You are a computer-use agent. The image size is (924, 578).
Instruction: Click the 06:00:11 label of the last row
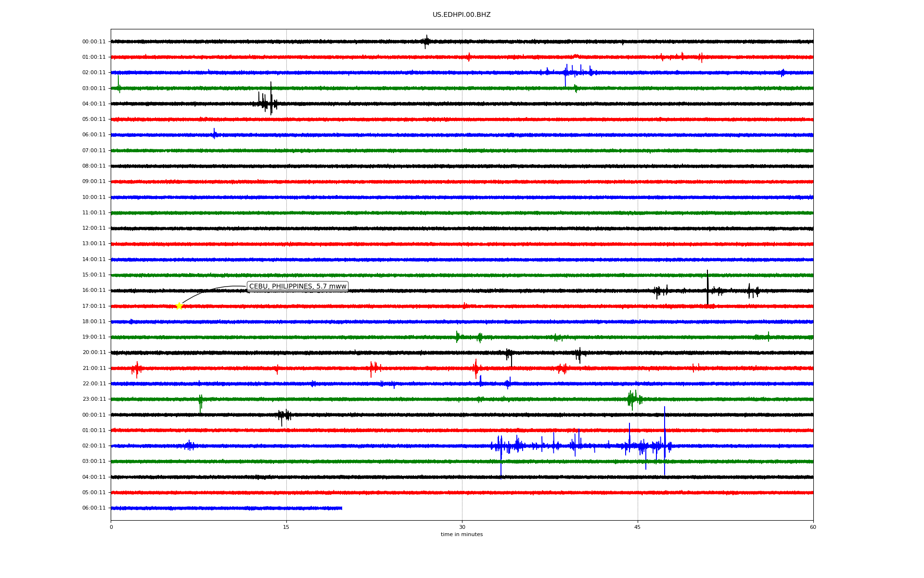(94, 508)
